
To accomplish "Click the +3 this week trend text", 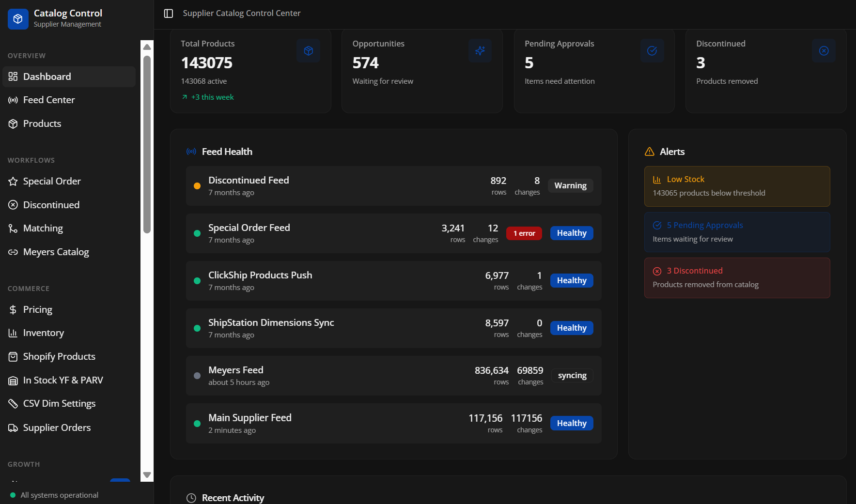I will click(212, 97).
